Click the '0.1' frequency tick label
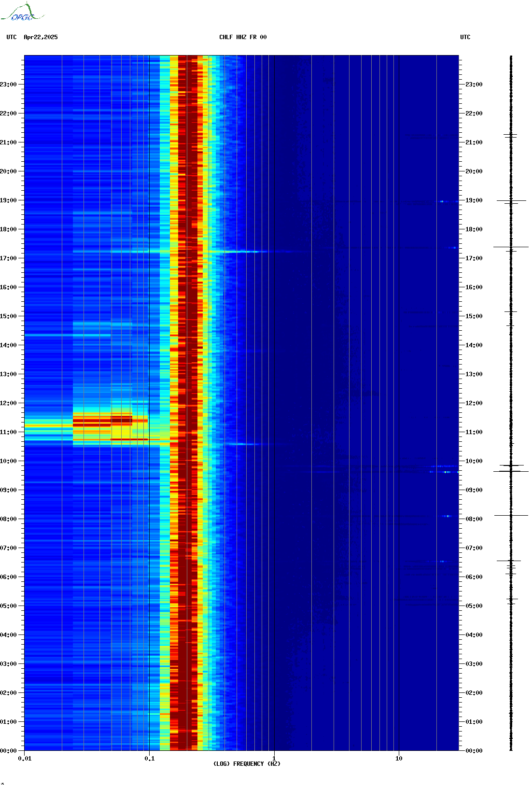This screenshot has width=532, height=789. (150, 759)
